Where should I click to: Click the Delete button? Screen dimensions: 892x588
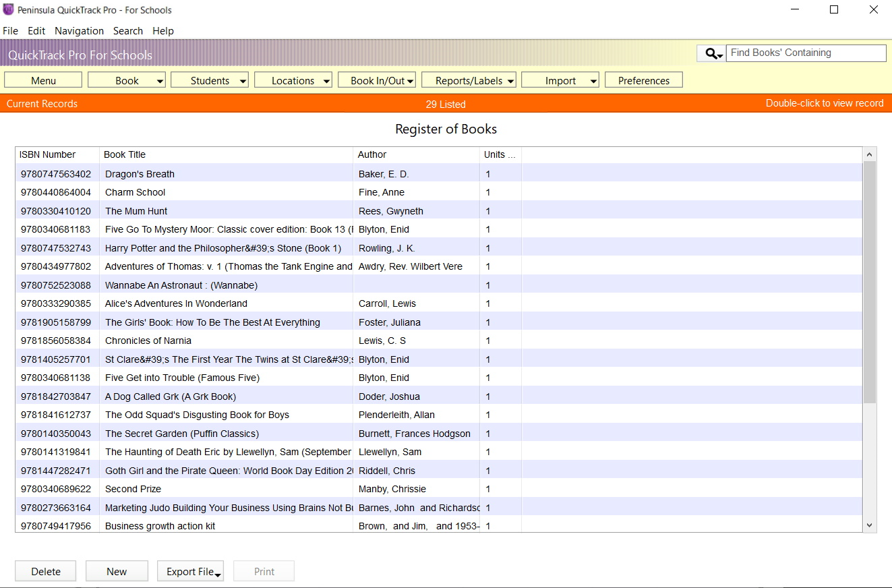pyautogui.click(x=46, y=571)
